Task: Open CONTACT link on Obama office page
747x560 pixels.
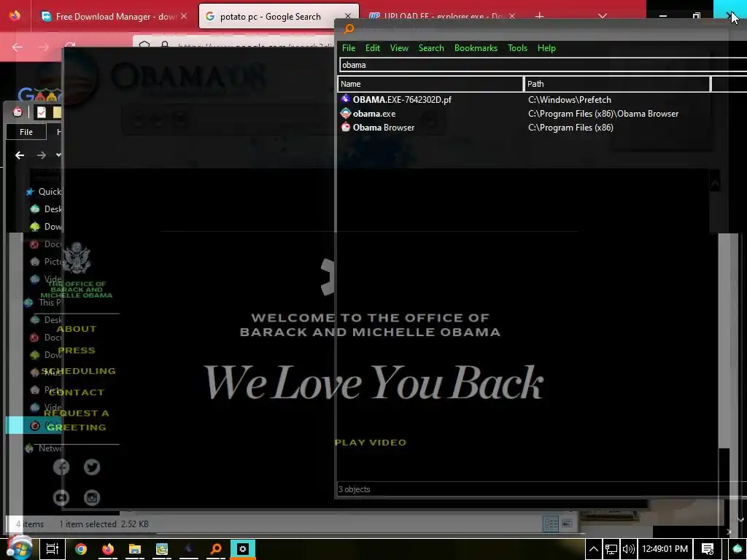Action: [x=76, y=392]
